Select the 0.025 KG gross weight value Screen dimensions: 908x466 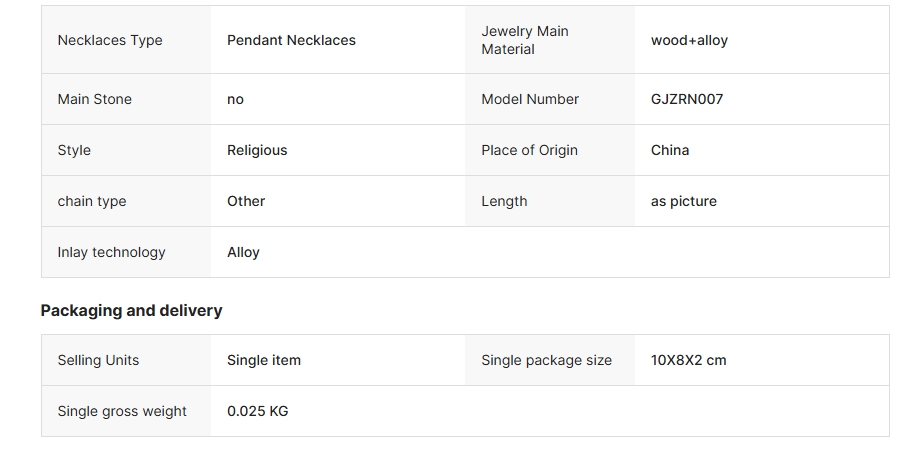[x=258, y=411]
